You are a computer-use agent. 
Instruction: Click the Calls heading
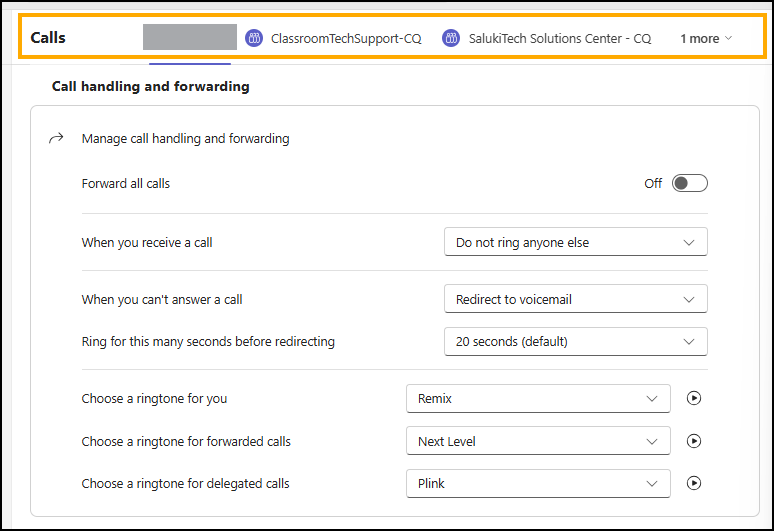(48, 38)
